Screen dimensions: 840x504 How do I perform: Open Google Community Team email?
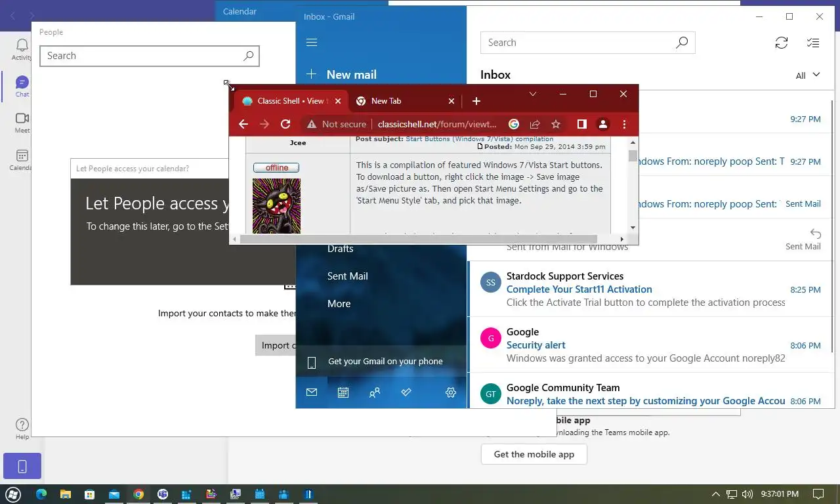point(651,391)
